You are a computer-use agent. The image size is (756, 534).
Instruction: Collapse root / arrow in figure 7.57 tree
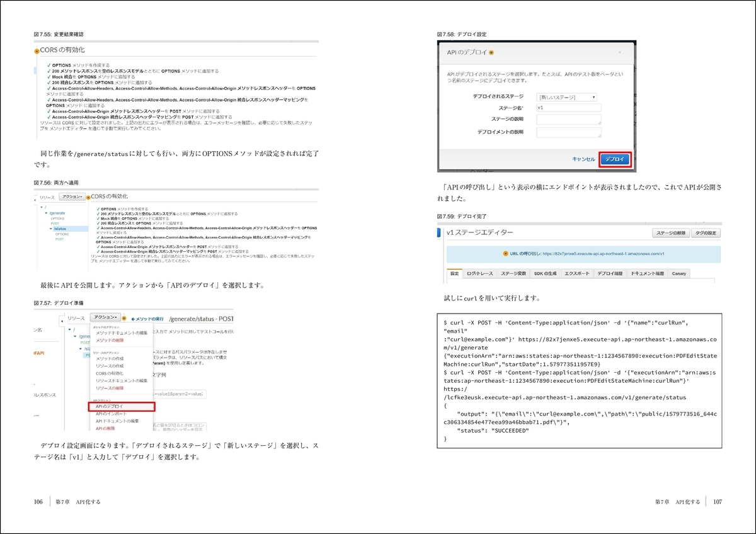[x=69, y=329]
